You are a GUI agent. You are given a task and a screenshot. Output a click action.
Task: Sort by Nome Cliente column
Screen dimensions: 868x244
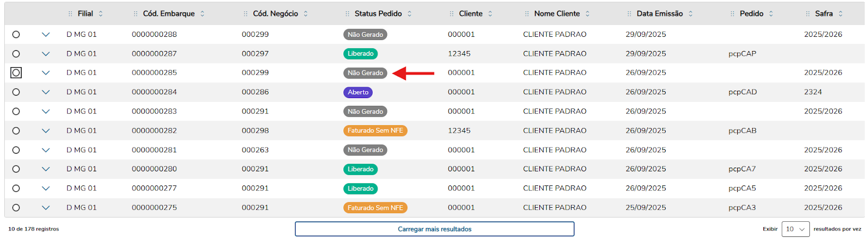tap(588, 14)
